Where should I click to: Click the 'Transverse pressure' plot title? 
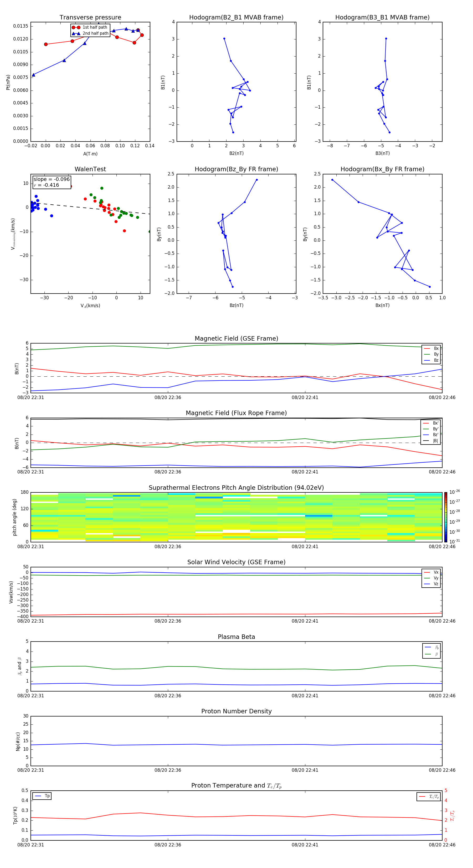(90, 17)
